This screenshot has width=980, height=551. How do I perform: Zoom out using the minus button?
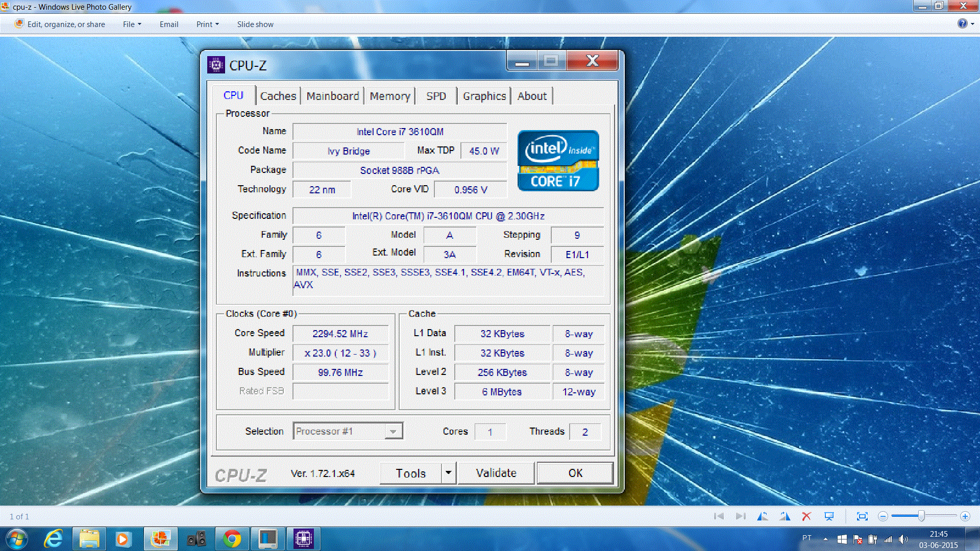883,516
